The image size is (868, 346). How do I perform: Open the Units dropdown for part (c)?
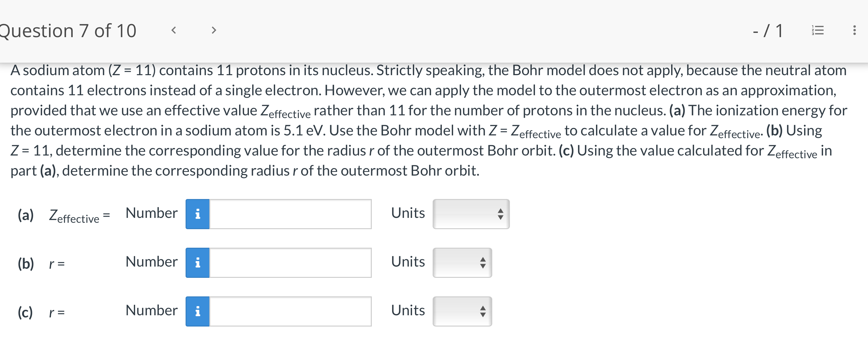pyautogui.click(x=462, y=312)
